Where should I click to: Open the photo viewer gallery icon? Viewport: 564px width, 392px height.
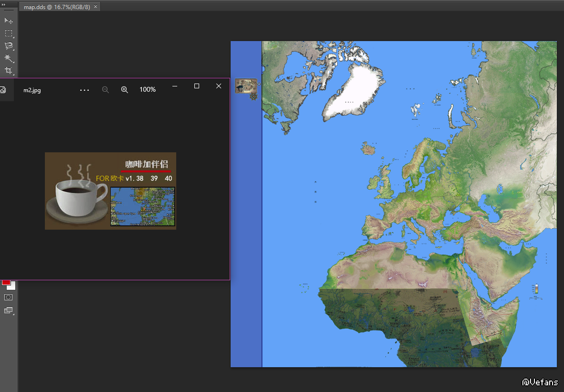pyautogui.click(x=3, y=90)
